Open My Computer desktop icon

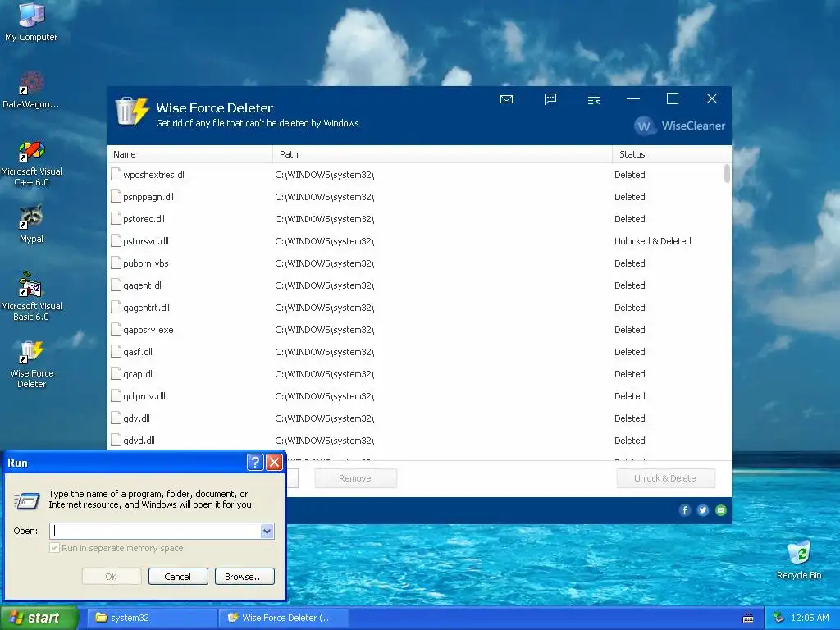point(31,21)
